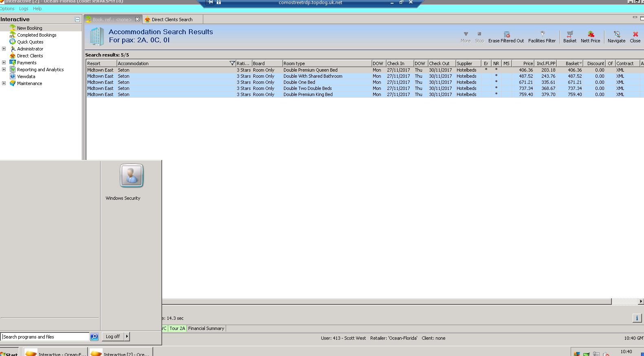Switch to the Direct Clients Search tab

pos(172,19)
